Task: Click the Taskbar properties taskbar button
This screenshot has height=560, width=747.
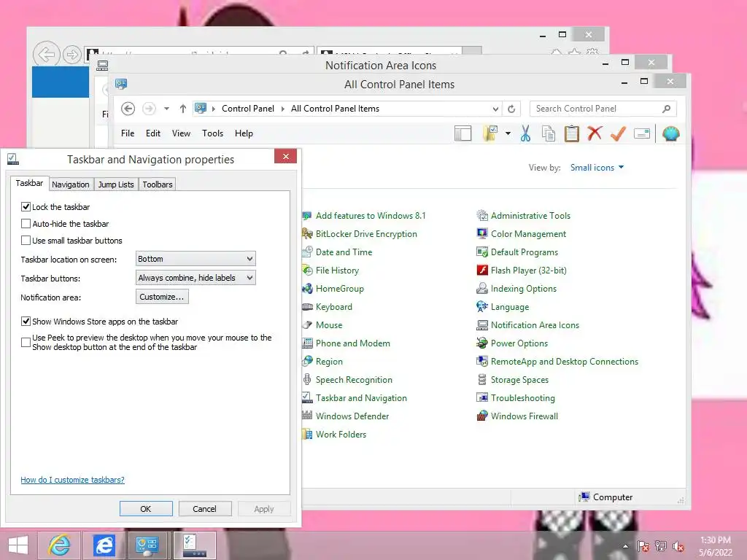Action: [x=194, y=545]
